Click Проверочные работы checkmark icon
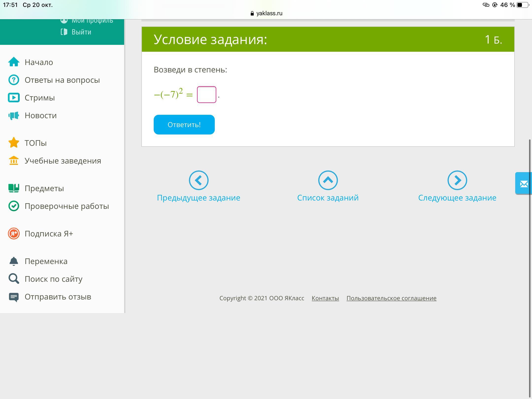 [x=14, y=206]
